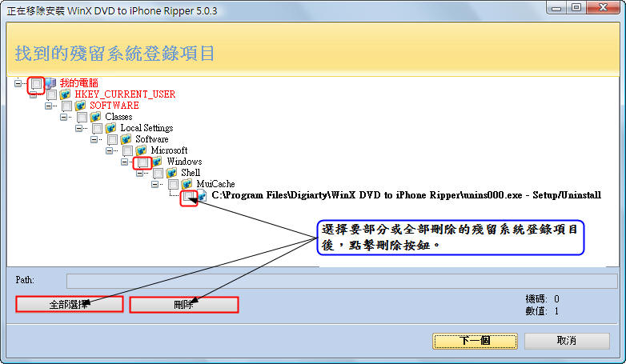Click the SOFTWARE registry key icon
The height and width of the screenshot is (364, 626).
click(x=81, y=106)
